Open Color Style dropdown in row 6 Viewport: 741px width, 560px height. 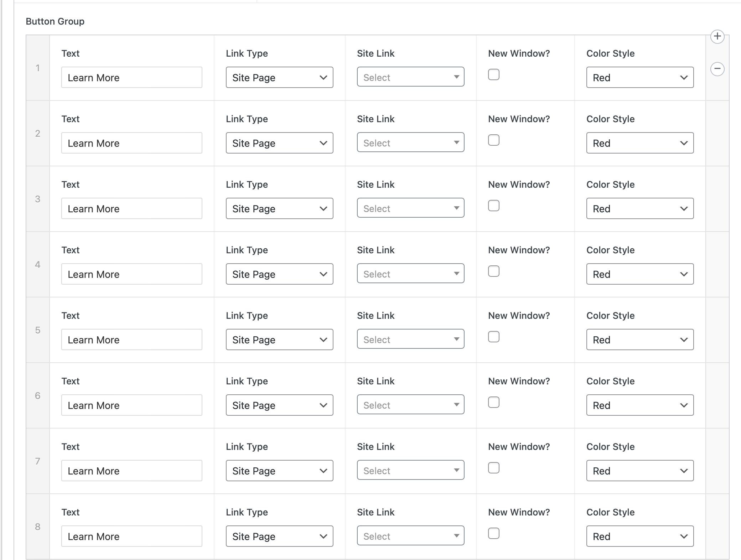point(640,405)
